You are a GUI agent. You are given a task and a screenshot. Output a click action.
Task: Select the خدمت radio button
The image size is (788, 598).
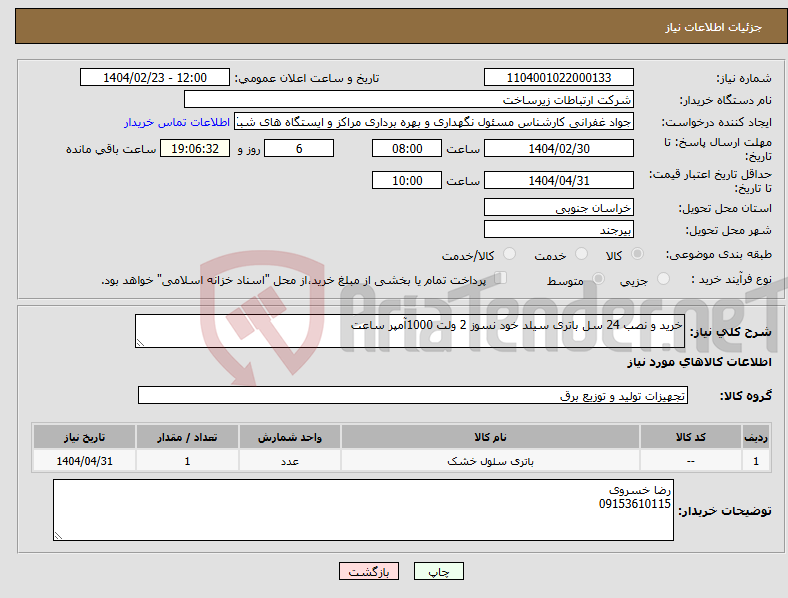pyautogui.click(x=581, y=254)
